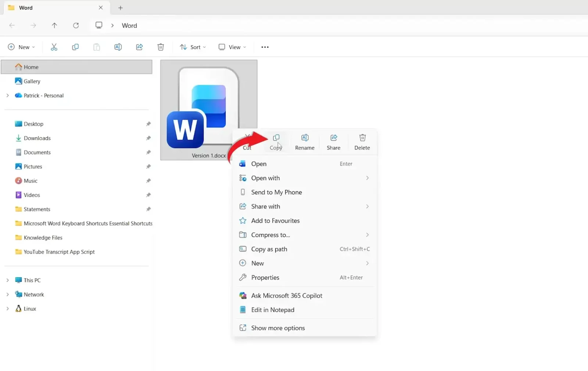Open the View dropdown
This screenshot has height=371, width=588.
(232, 47)
